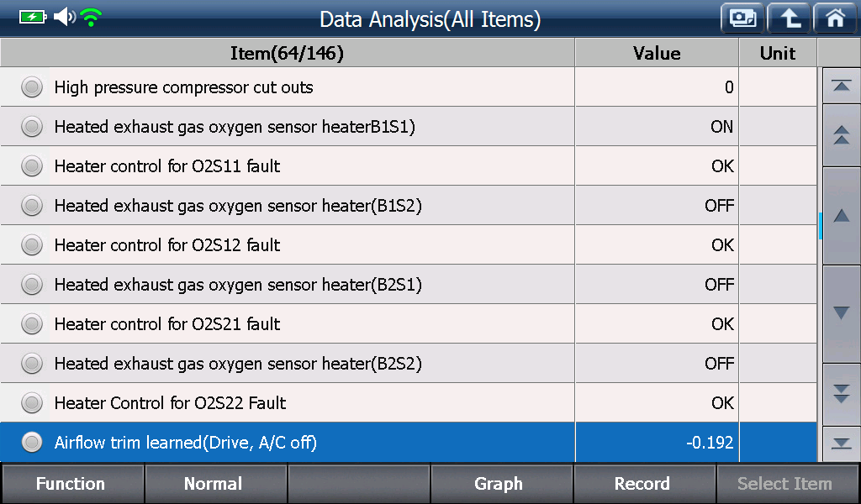Select Heated oxygen sensor heater(B2S2) radio
This screenshot has height=504, width=861.
tap(32, 363)
